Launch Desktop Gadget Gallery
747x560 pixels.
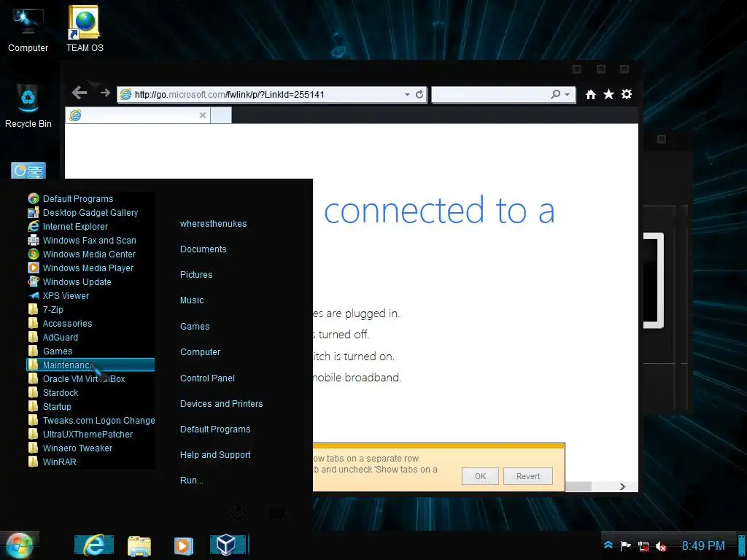coord(90,212)
